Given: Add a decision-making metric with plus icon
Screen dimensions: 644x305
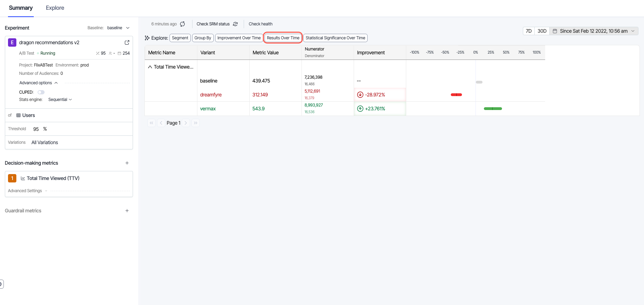Looking at the screenshot, I should 127,163.
